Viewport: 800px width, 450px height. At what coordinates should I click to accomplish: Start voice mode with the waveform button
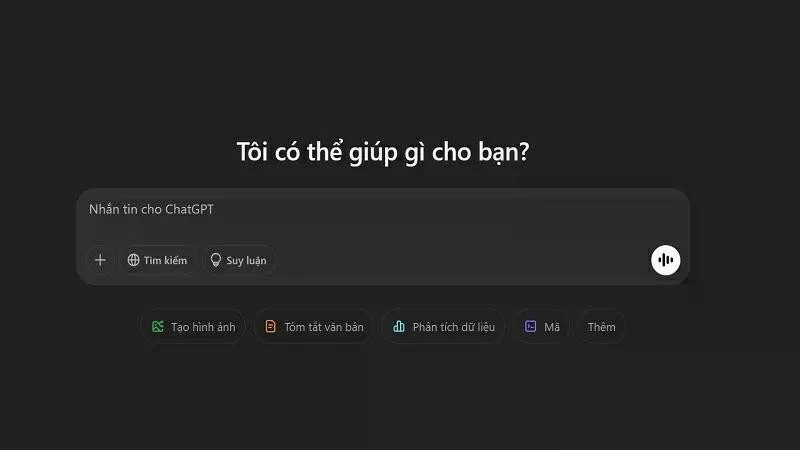point(665,260)
